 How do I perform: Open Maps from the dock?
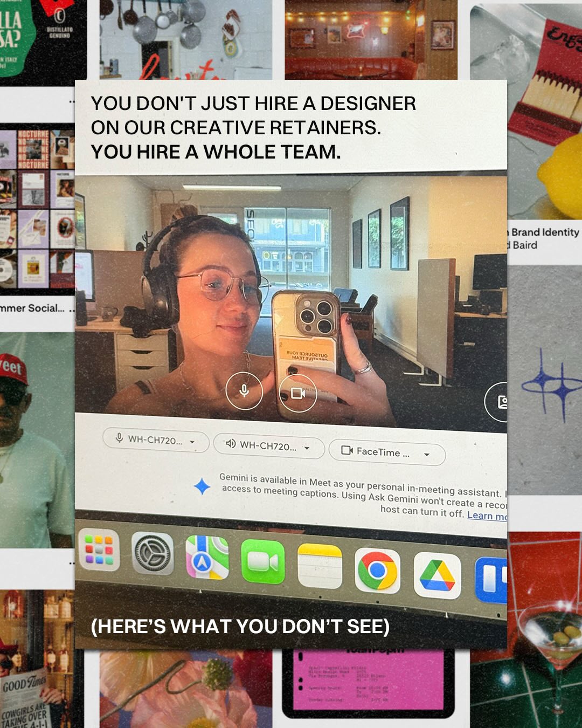(x=207, y=557)
